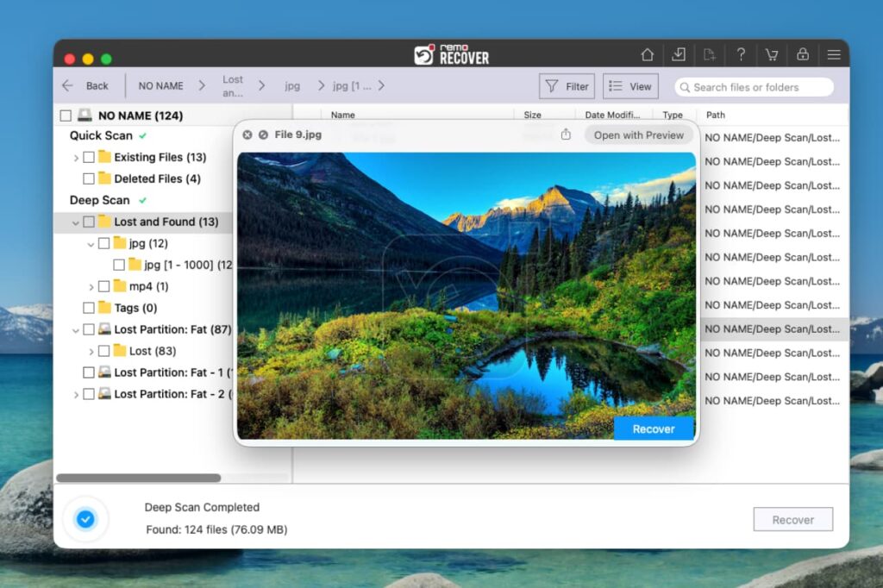Click the blue scan completed checkmark icon
Viewport: 883px width, 588px height.
[85, 519]
